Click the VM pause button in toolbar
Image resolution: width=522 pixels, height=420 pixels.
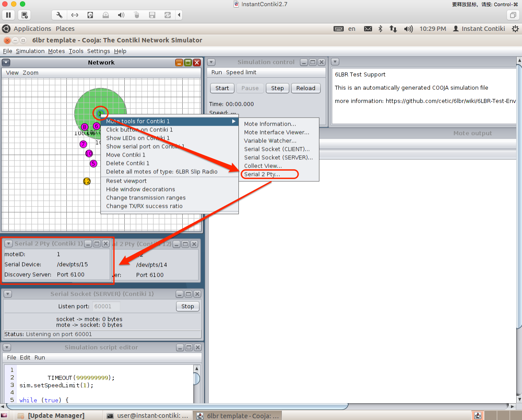coord(8,15)
